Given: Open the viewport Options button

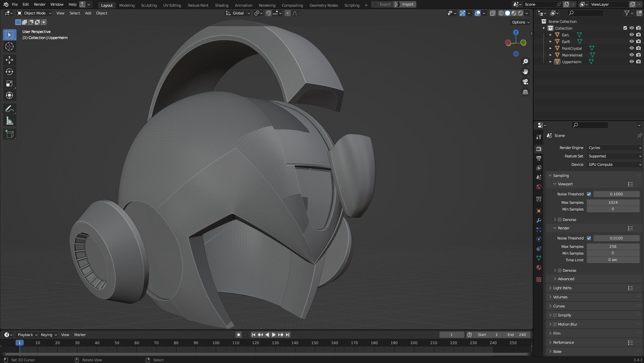Looking at the screenshot, I should click(520, 22).
